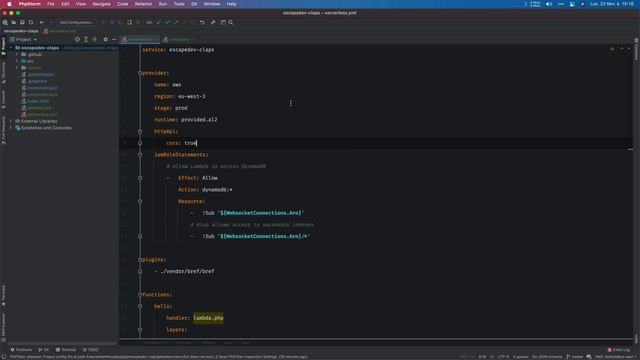Click the warning inspection indicator in editor corner

[612, 49]
